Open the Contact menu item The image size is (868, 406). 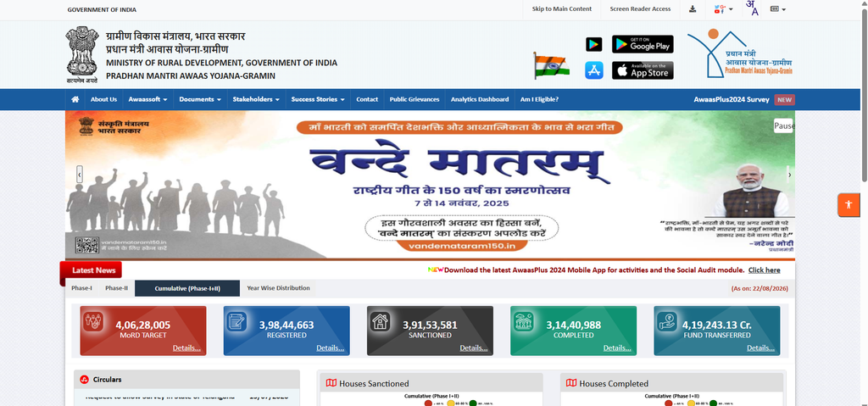coord(367,100)
